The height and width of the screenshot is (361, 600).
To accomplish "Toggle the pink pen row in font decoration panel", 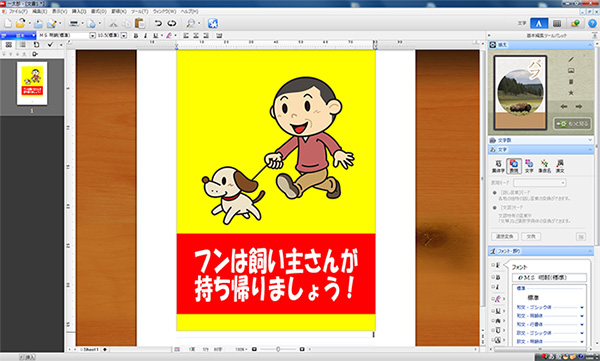I will click(498, 299).
